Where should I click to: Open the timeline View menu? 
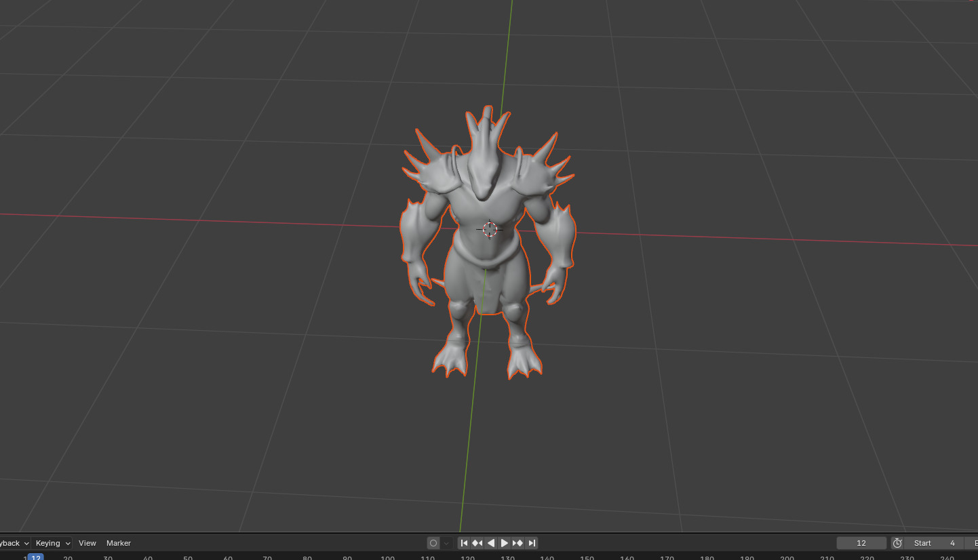click(87, 543)
